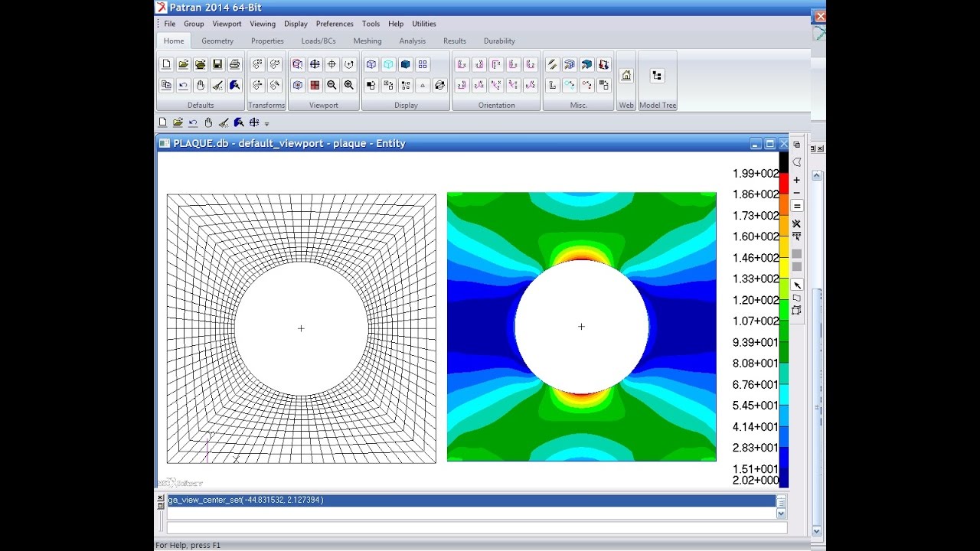Screen dimensions: 980x551
Task: Click the 1.07+002 legend value
Action: point(756,321)
